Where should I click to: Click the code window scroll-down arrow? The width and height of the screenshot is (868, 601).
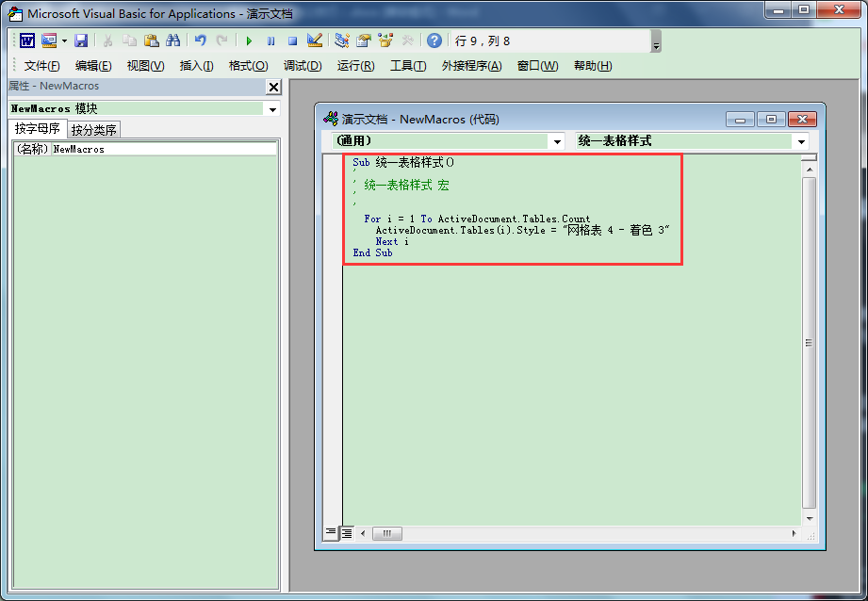pyautogui.click(x=810, y=518)
